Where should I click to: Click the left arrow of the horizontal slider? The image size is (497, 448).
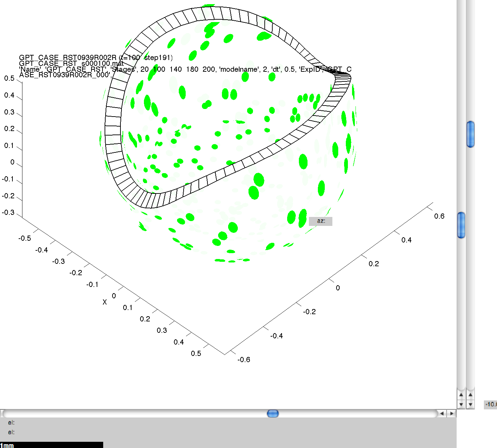[x=442, y=414]
